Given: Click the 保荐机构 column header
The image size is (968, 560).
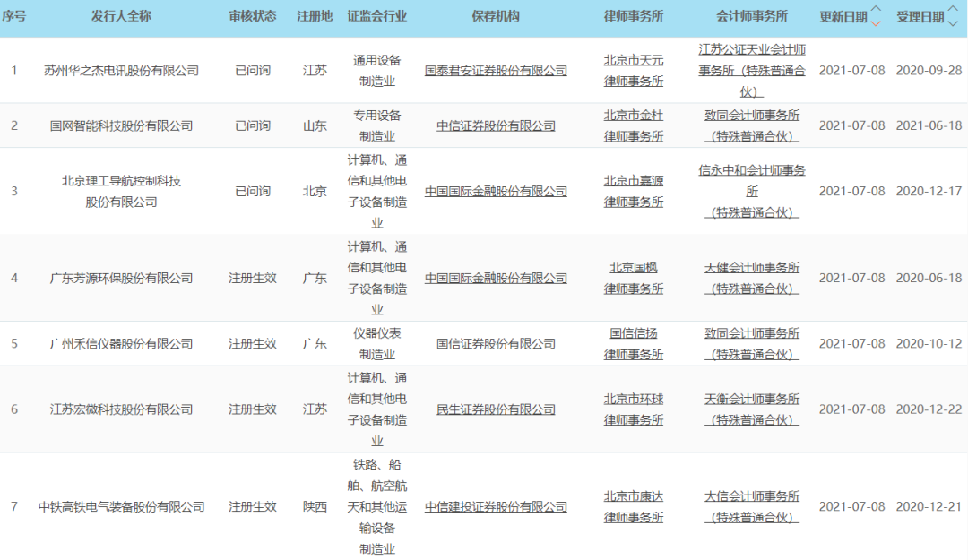Looking at the screenshot, I should [496, 17].
